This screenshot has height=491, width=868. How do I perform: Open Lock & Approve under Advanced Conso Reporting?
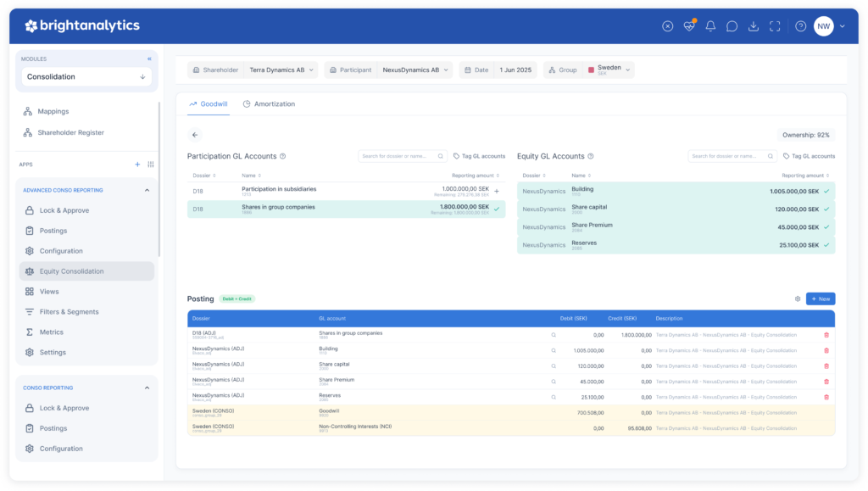pyautogui.click(x=64, y=210)
